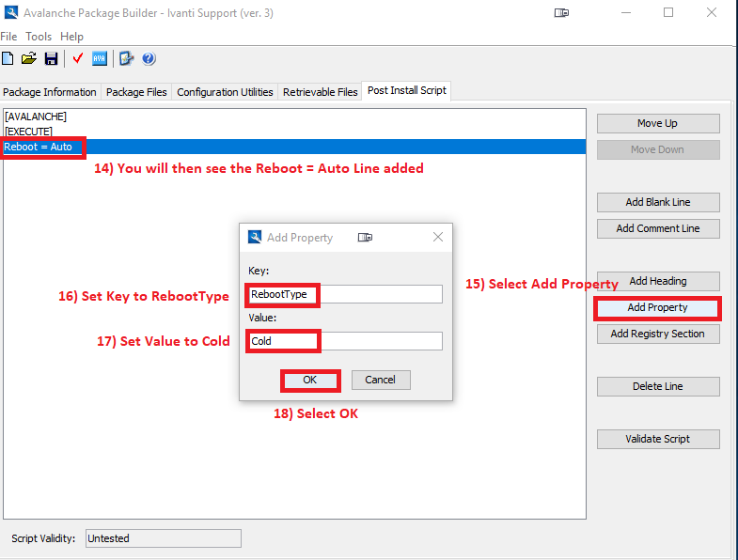The width and height of the screenshot is (738, 560).
Task: Click the Add Blank Line button
Action: tap(658, 202)
